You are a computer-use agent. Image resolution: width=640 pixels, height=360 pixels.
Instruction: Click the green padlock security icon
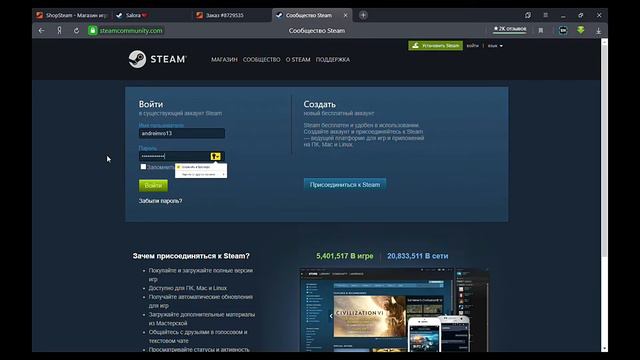93,31
